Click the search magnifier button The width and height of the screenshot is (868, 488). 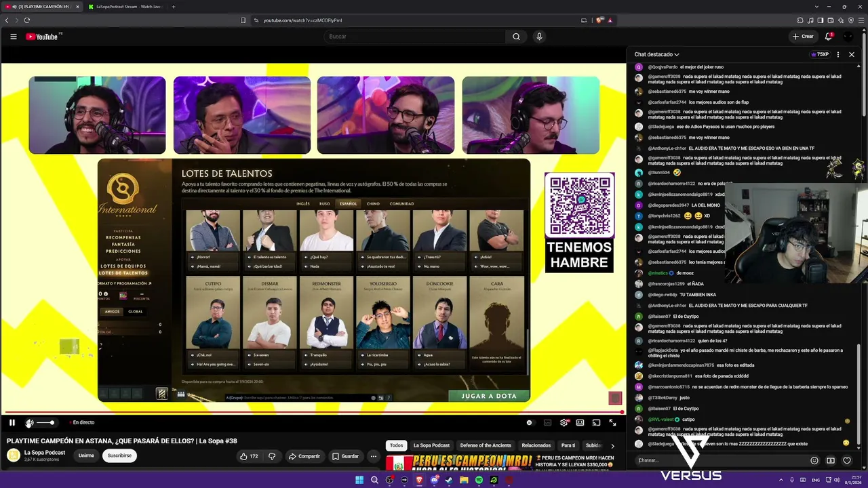516,37
